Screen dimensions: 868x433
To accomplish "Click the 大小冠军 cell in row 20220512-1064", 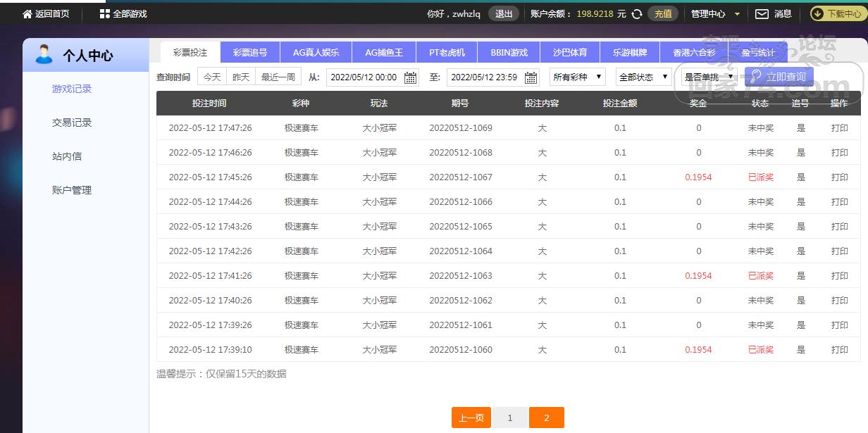I will 380,251.
